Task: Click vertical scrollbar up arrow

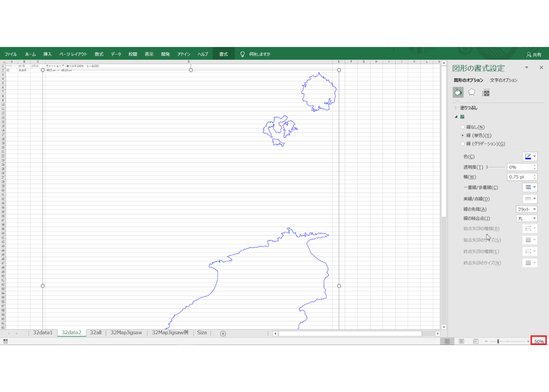Action: click(444, 64)
